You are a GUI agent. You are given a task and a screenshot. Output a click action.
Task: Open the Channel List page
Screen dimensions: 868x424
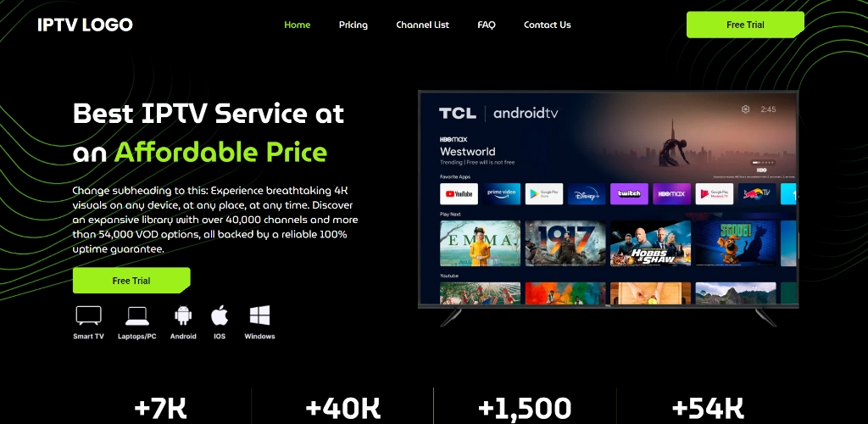pos(422,25)
